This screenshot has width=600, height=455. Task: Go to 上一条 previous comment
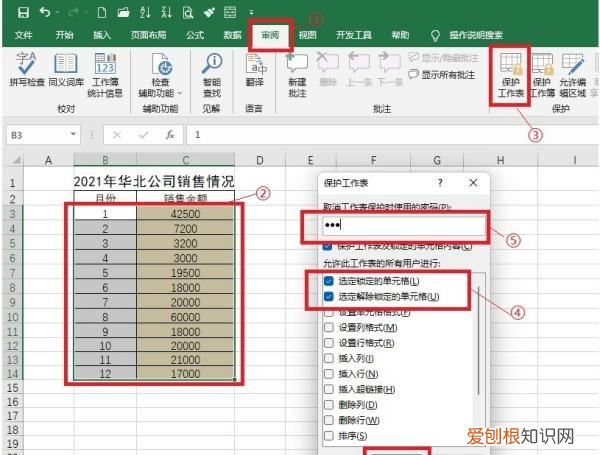pyautogui.click(x=359, y=69)
